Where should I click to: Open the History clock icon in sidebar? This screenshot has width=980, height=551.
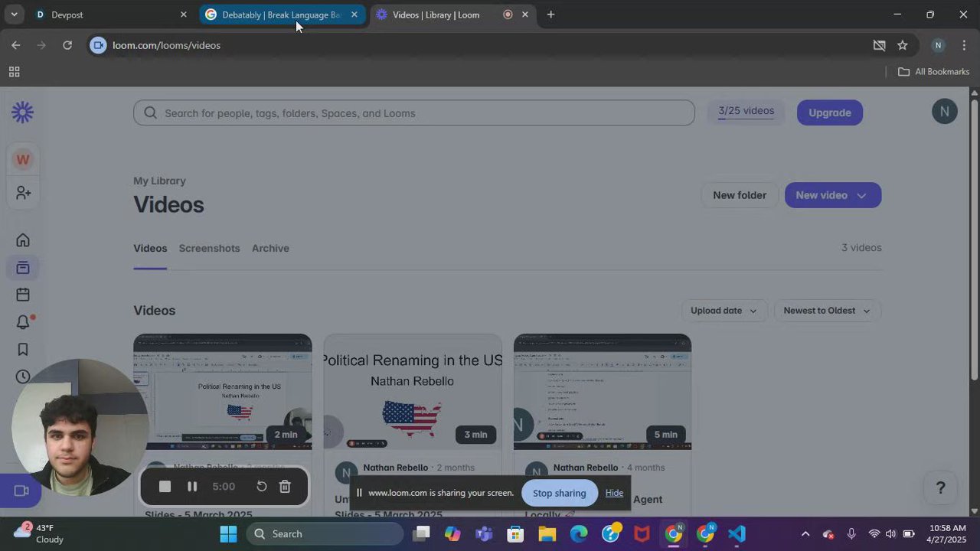point(23,377)
